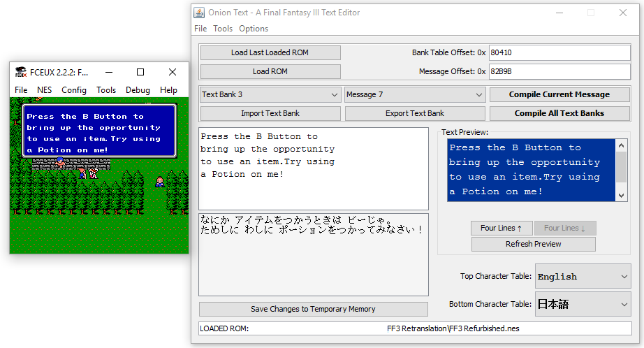Click the FCEUX game dialogue box
644x348 pixels.
[x=99, y=131]
